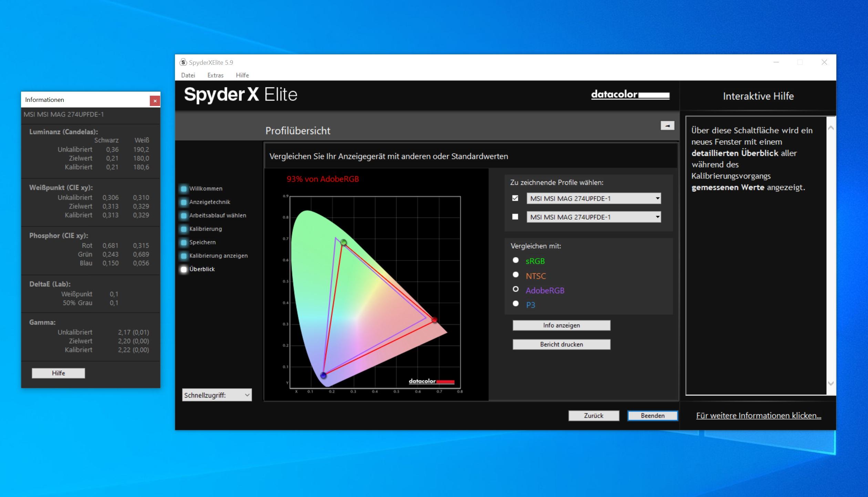Screen dimensions: 868x497
Task: Click the Speichern step indicator icon
Action: tap(184, 242)
